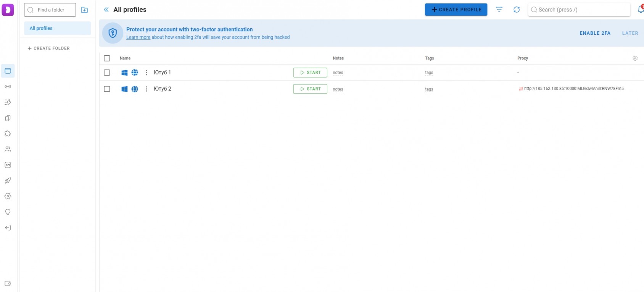The width and height of the screenshot is (644, 292).
Task: Open the Bookmarks copy-pages sidebar icon
Action: 8,118
